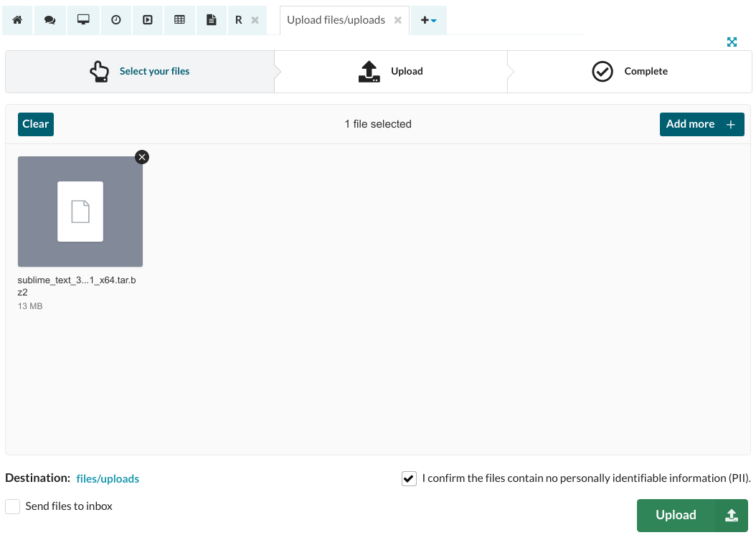Select the Upload files/uploads tab

(x=336, y=20)
